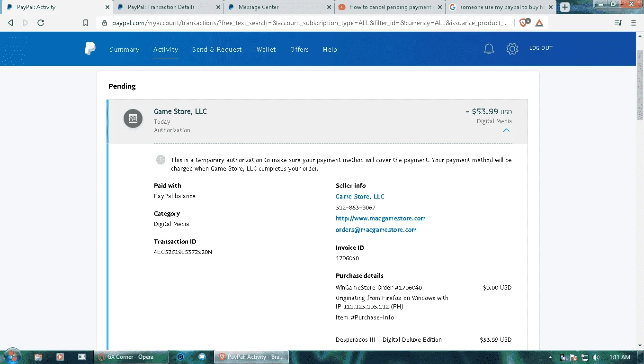Click the Game Store merchant storefront icon
The height and width of the screenshot is (364, 644).
[x=133, y=118]
